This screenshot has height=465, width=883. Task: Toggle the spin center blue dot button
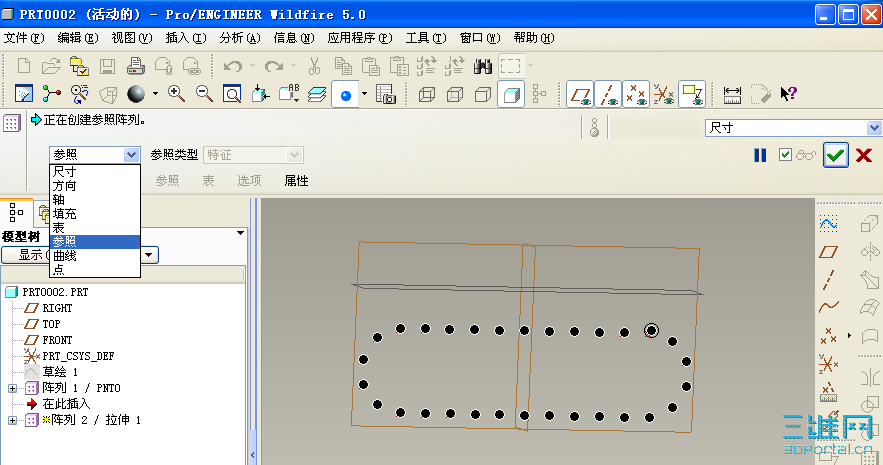[346, 95]
